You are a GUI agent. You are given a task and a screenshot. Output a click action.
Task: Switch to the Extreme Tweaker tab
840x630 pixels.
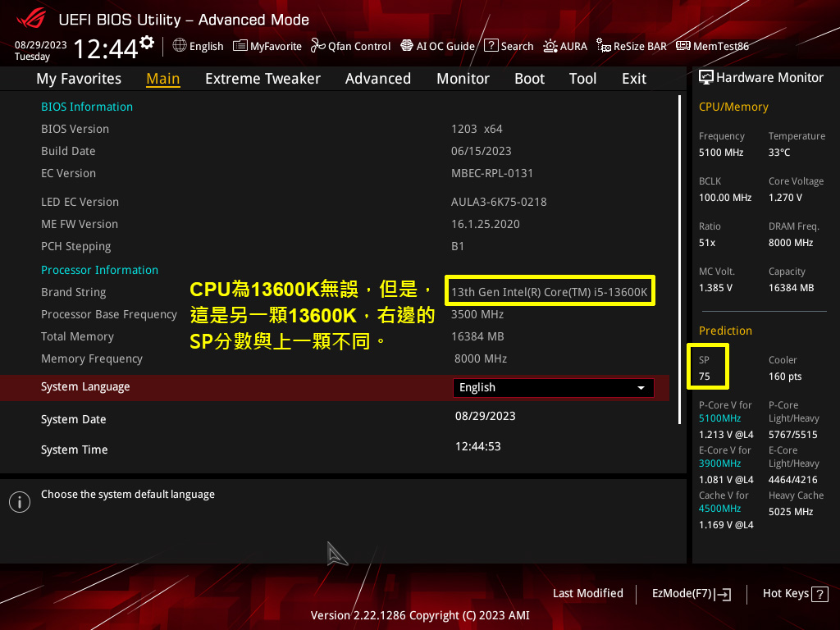(x=262, y=79)
